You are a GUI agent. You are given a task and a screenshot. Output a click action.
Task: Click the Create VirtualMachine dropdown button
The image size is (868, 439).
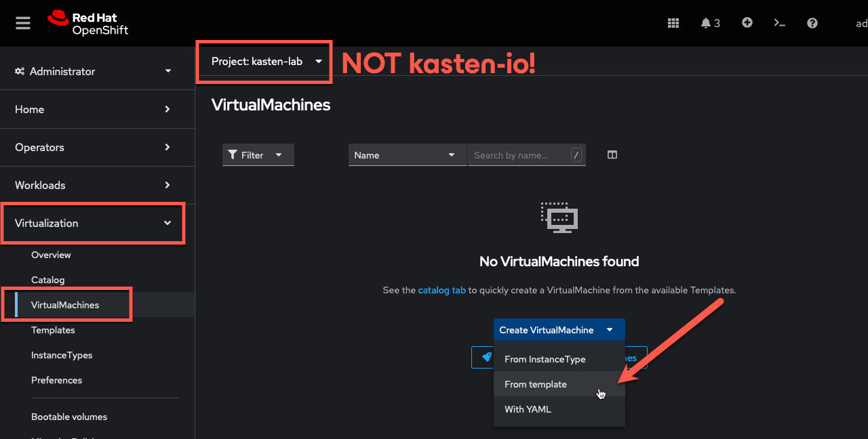point(559,330)
